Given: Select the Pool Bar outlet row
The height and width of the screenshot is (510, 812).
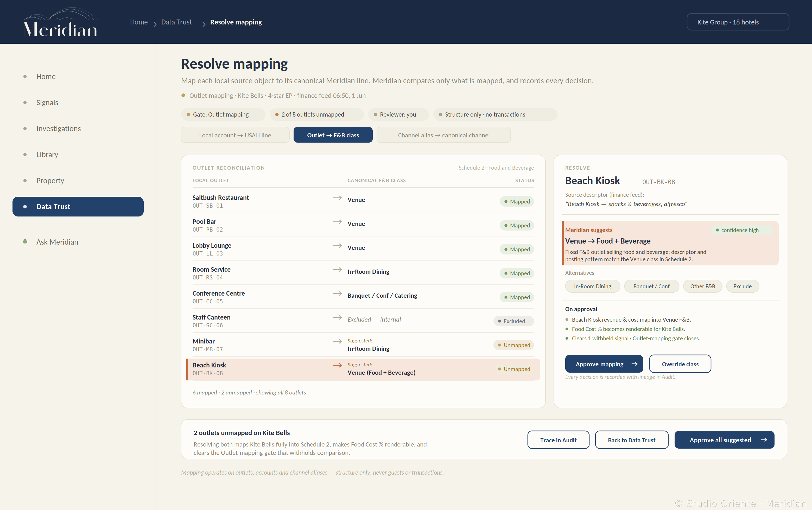Looking at the screenshot, I should click(363, 225).
